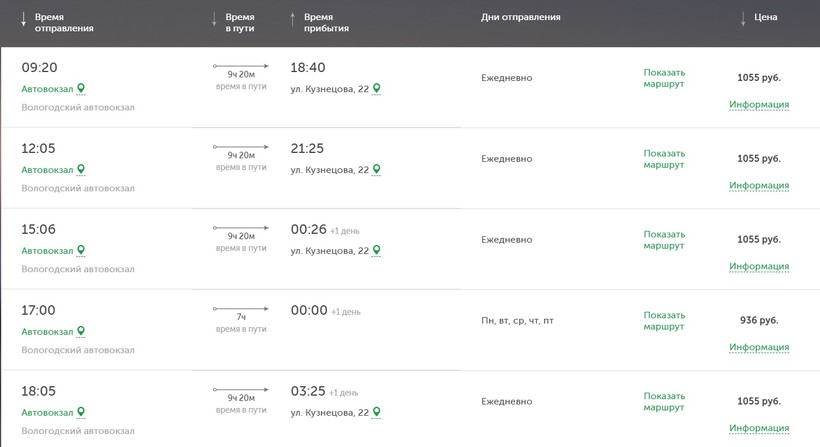820x447 pixels.
Task: Click map pin beside 09:20 Автовокзал
Action: point(81,88)
